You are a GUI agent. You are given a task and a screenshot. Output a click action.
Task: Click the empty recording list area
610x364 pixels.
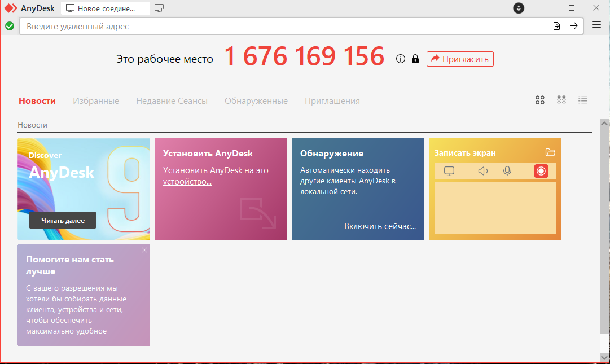point(495,208)
